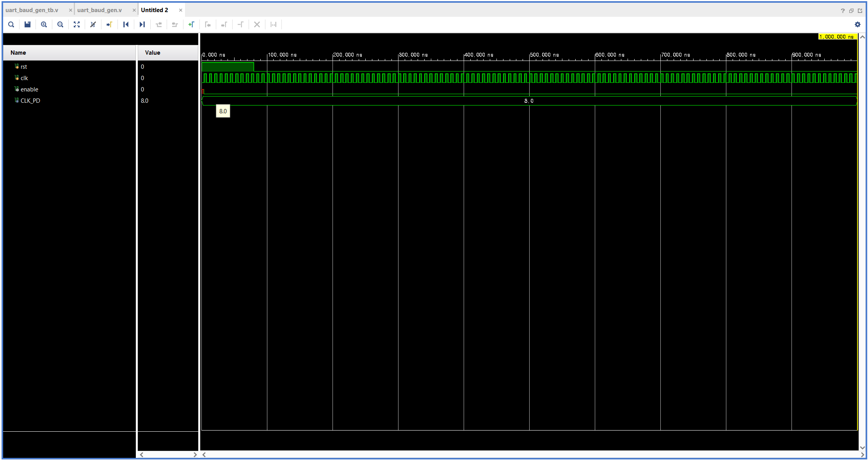
Task: Switch to uart_baud_gen_tb.v tab
Action: pyautogui.click(x=32, y=10)
